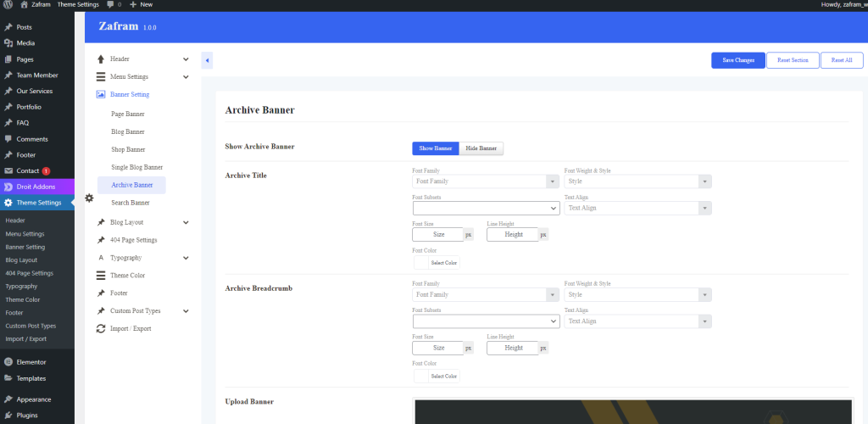
Task: Expand the Header section chevron
Action: point(186,59)
